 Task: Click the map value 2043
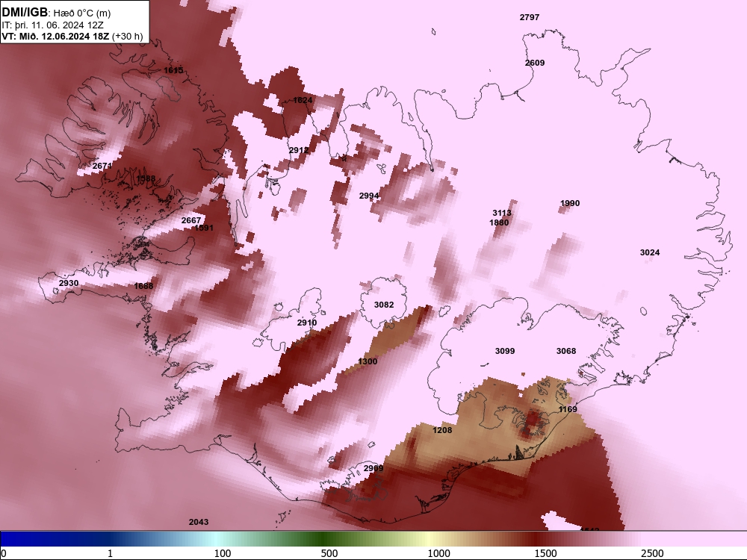(199, 522)
